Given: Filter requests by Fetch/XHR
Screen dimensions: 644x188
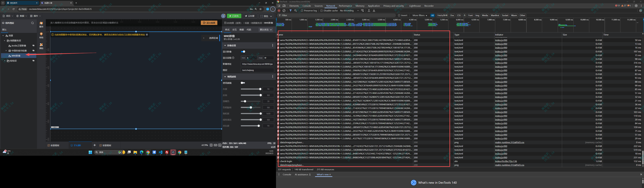Looking at the screenshot, I should click(442, 15).
